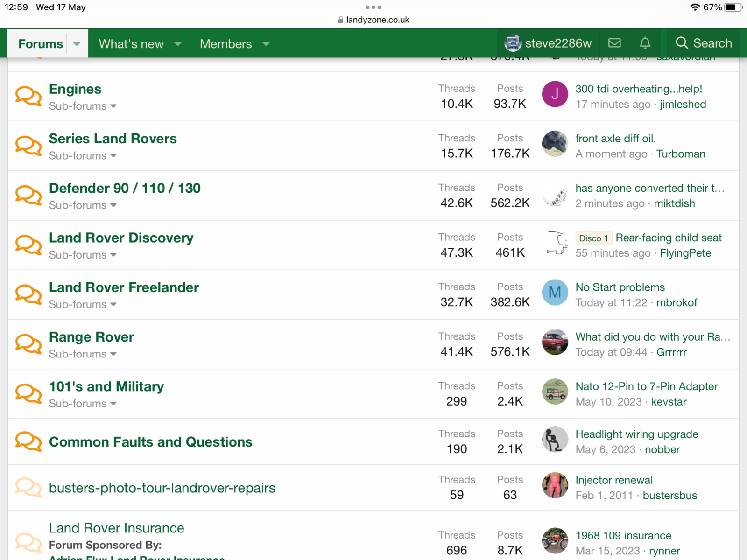747x560 pixels.
Task: Open the Range Rover forum
Action: 92,337
